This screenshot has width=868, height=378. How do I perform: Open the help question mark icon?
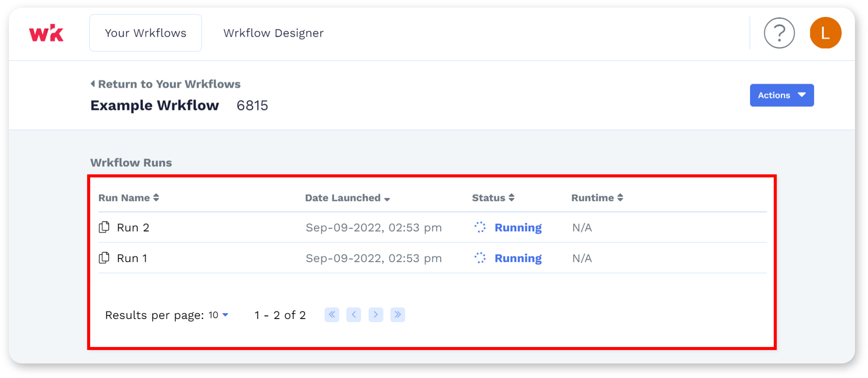(x=779, y=33)
